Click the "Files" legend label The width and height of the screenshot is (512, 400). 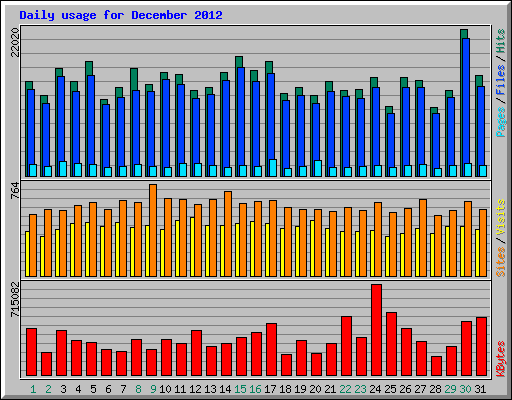501,80
